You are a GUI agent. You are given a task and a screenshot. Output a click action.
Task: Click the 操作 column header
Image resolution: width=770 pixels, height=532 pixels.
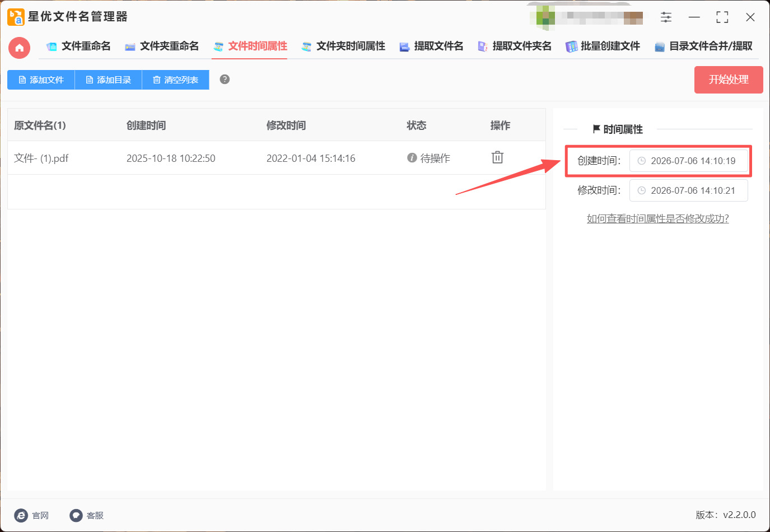(x=500, y=125)
